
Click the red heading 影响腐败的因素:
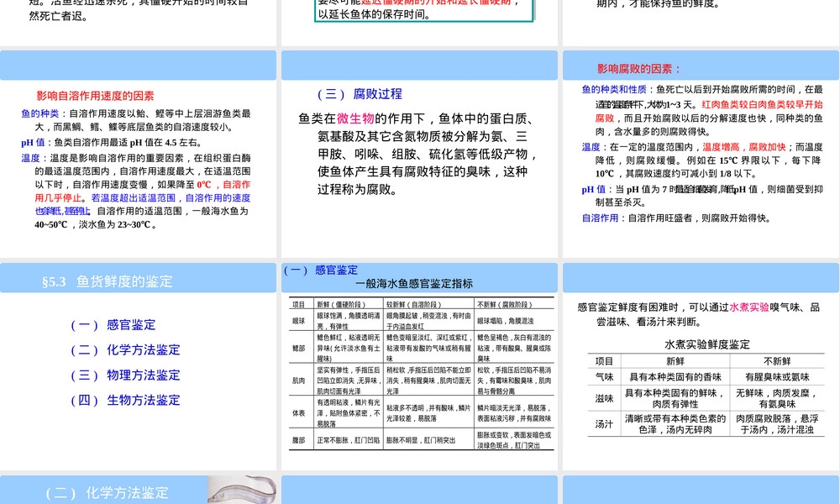point(638,69)
